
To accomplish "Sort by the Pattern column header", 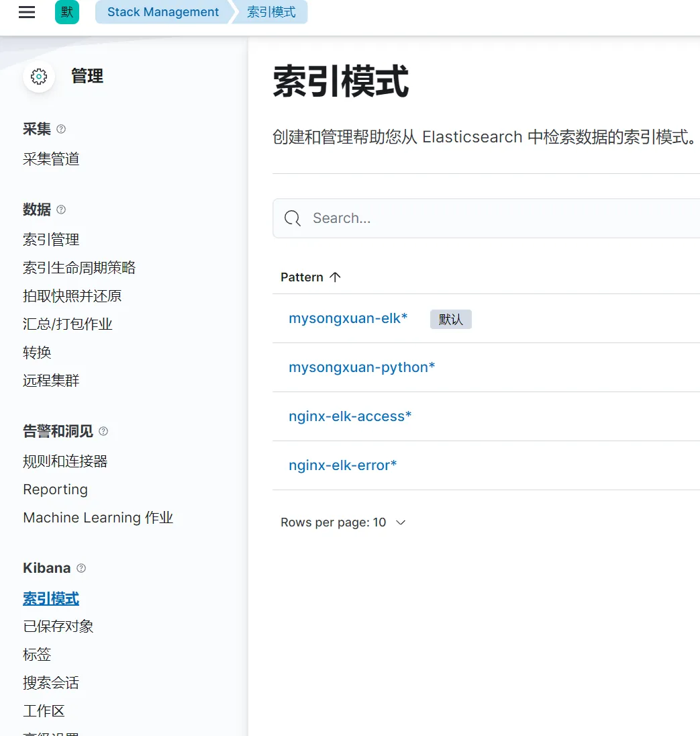I will point(310,277).
